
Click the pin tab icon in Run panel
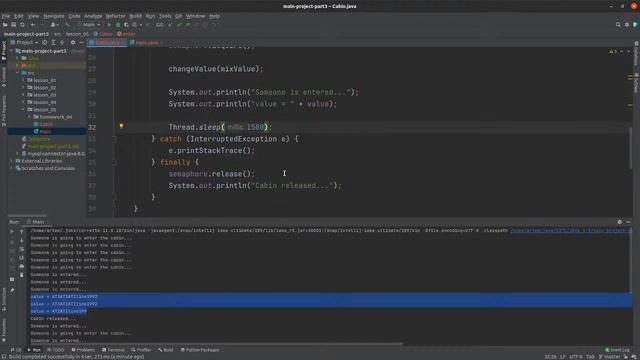click(x=12, y=290)
